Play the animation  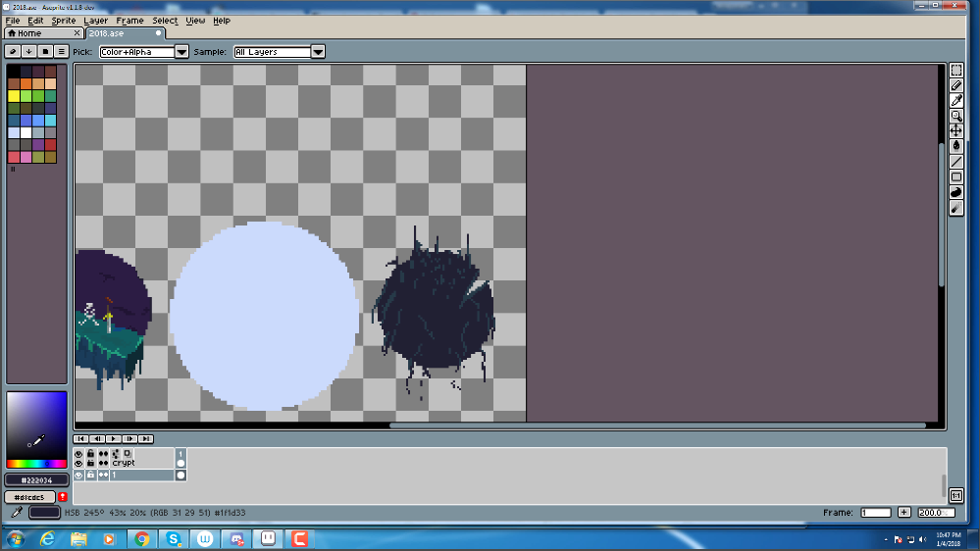click(113, 438)
